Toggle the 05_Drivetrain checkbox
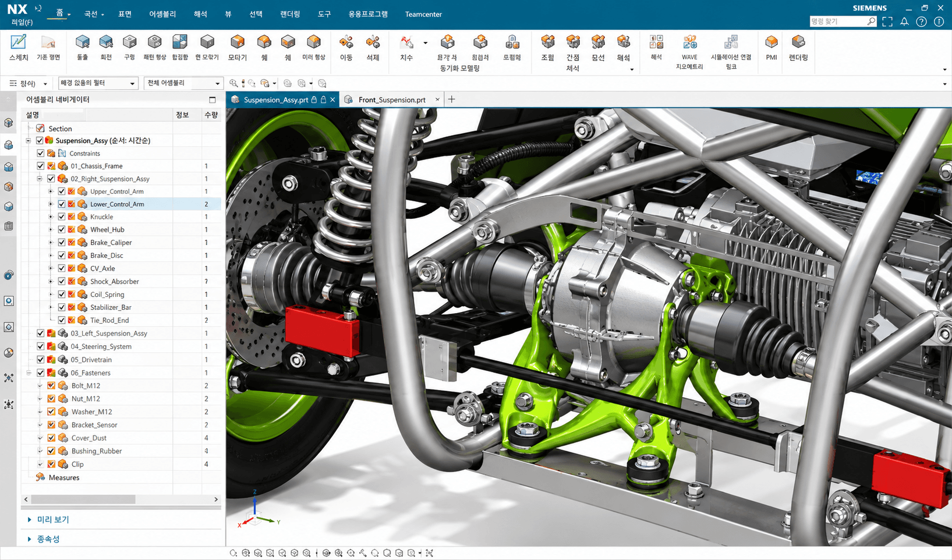 coord(40,360)
